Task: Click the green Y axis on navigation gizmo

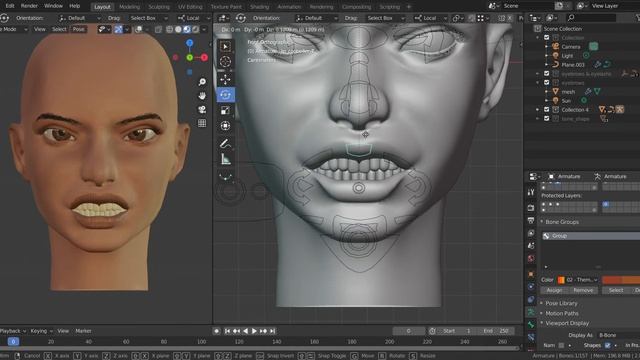Action: click(190, 58)
